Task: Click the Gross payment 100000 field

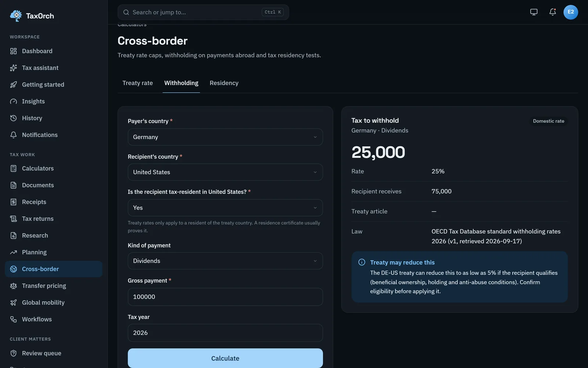Action: pyautogui.click(x=225, y=297)
